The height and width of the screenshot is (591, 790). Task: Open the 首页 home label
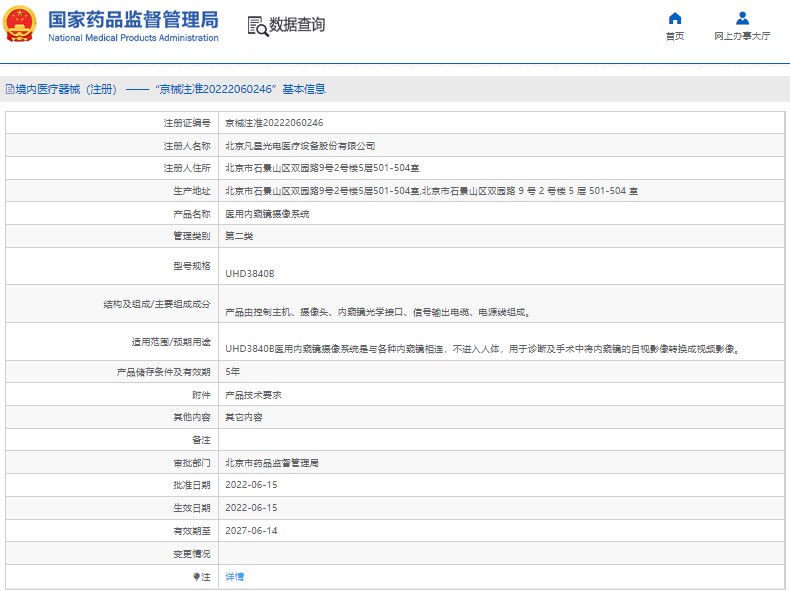click(x=675, y=36)
